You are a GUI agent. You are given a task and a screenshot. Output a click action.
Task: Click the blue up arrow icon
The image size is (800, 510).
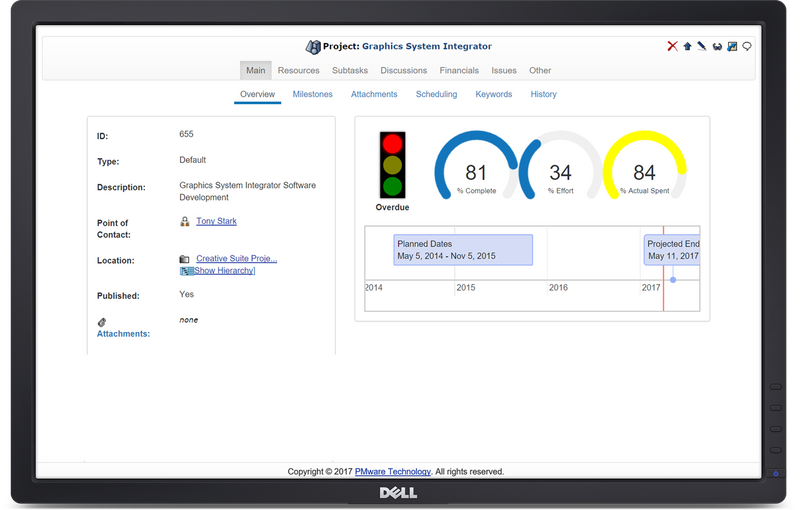point(687,46)
